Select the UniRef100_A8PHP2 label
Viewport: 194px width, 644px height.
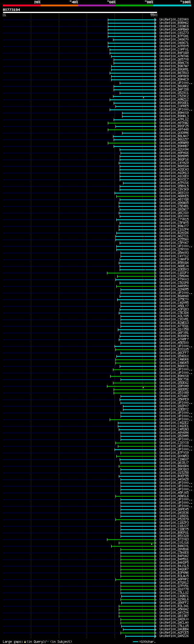click(x=174, y=579)
